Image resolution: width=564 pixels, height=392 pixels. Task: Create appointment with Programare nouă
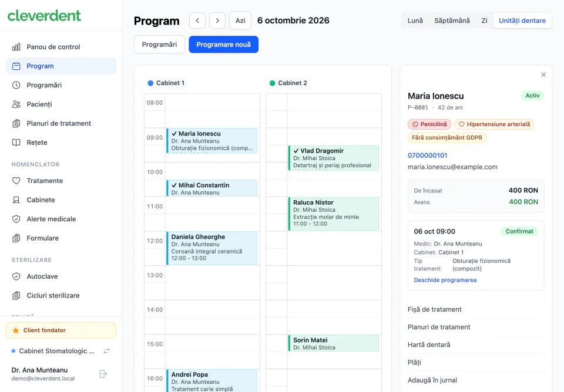pyautogui.click(x=223, y=45)
